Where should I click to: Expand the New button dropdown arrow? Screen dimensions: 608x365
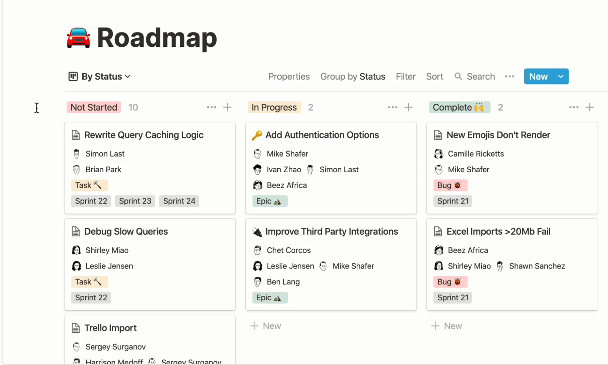pyautogui.click(x=561, y=76)
